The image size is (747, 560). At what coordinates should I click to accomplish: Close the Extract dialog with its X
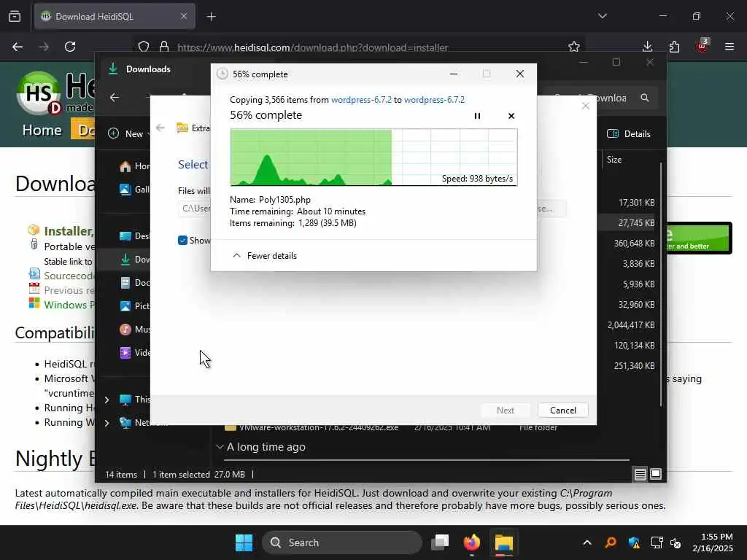[x=586, y=106]
